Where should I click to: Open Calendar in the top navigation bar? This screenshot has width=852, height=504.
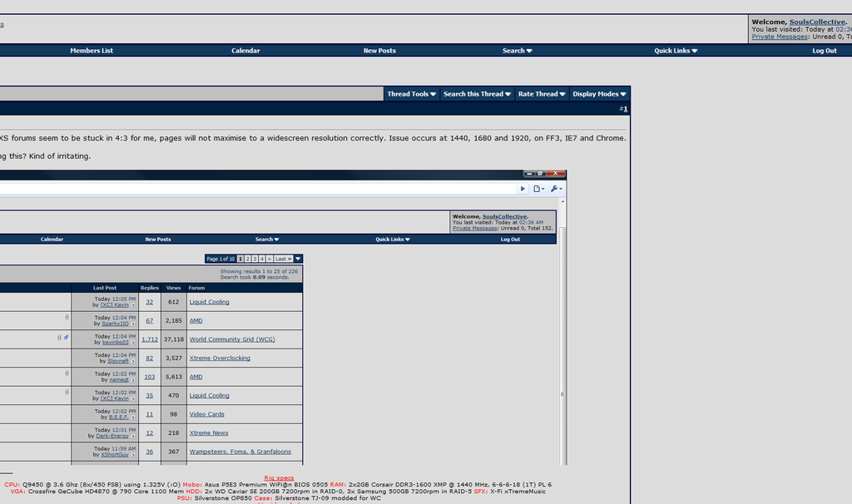tap(245, 51)
